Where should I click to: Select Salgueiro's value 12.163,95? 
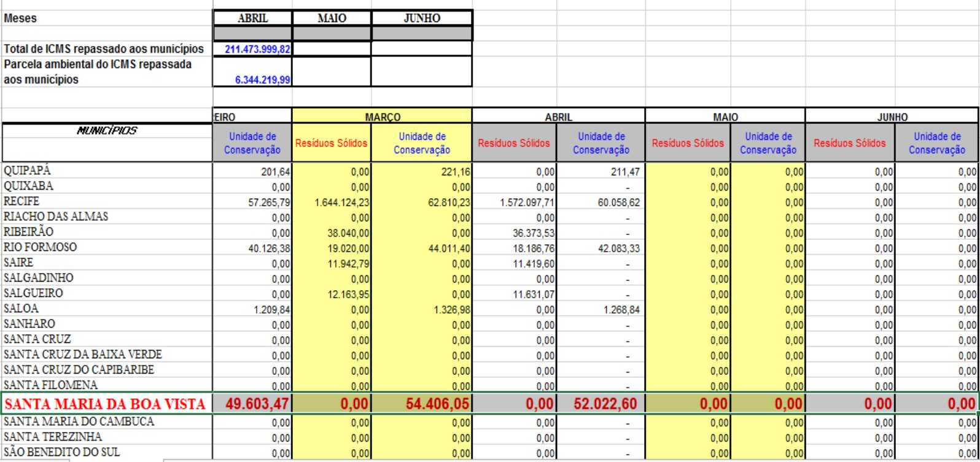(348, 295)
